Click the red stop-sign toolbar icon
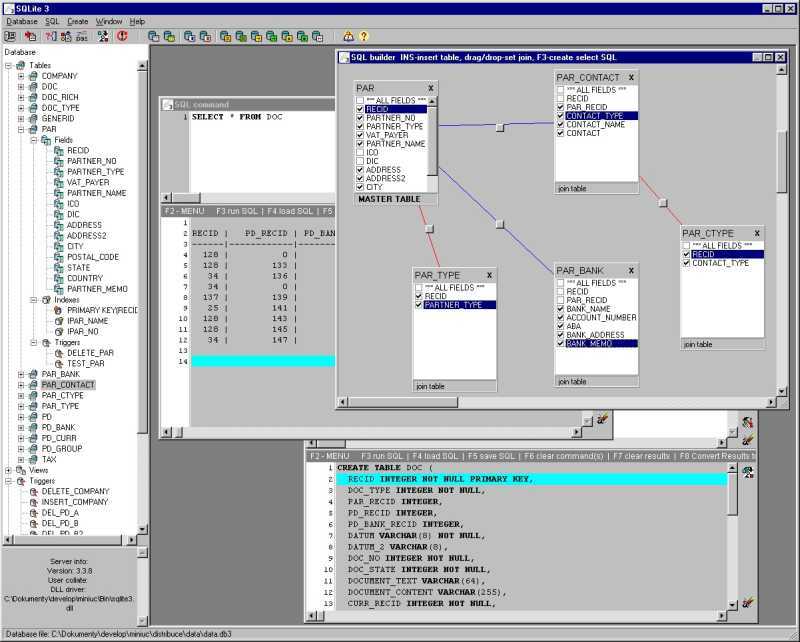Screen dimensions: 800x642 pyautogui.click(x=122, y=36)
